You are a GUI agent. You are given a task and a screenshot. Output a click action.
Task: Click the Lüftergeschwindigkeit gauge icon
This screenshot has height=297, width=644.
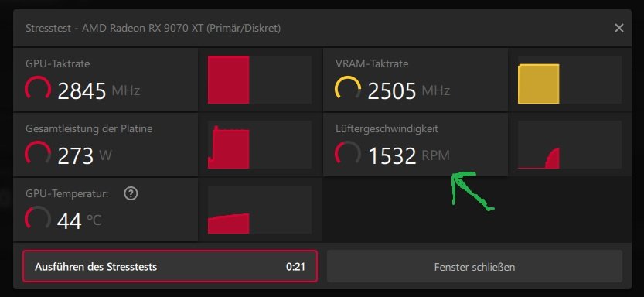pyautogui.click(x=348, y=153)
